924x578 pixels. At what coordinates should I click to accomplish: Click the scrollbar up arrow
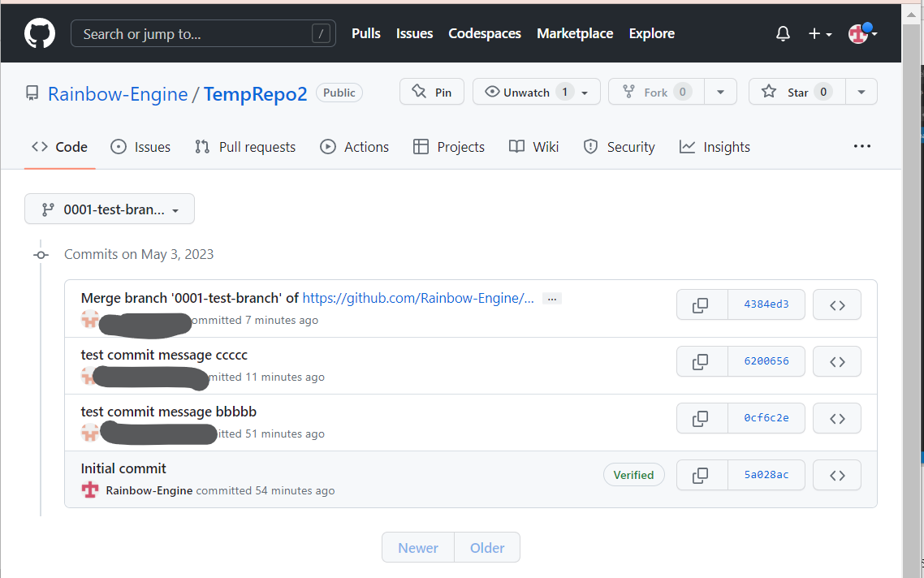(x=911, y=14)
